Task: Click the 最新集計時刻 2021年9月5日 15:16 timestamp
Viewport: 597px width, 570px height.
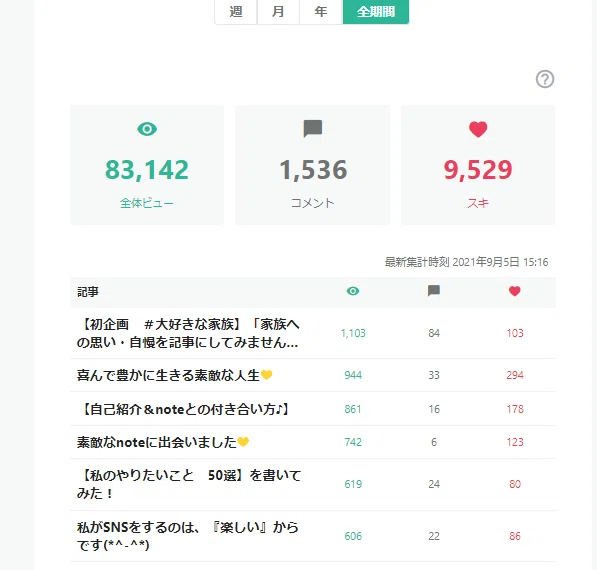Action: [x=466, y=262]
